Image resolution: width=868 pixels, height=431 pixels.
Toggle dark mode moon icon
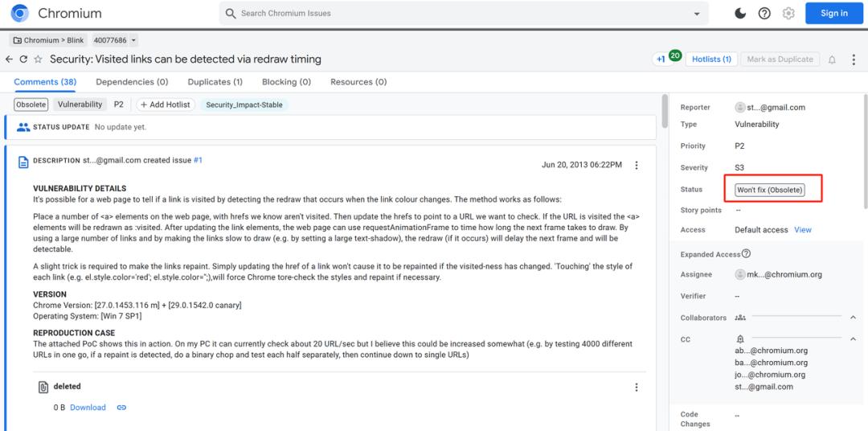click(x=740, y=14)
